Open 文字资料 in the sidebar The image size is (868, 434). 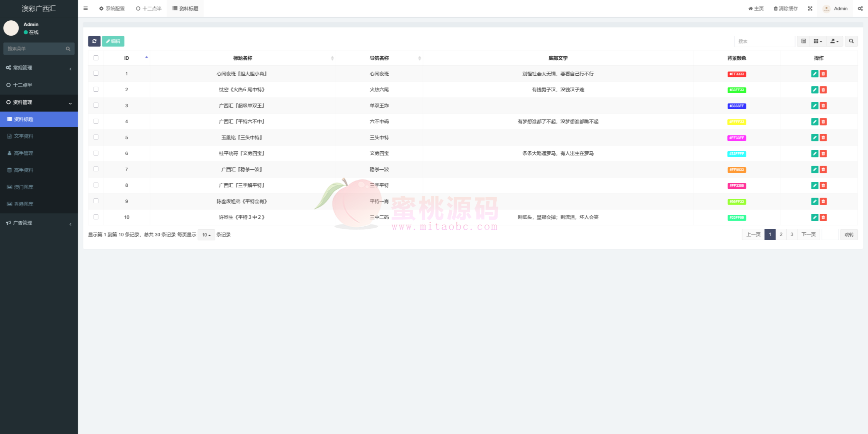pyautogui.click(x=23, y=136)
